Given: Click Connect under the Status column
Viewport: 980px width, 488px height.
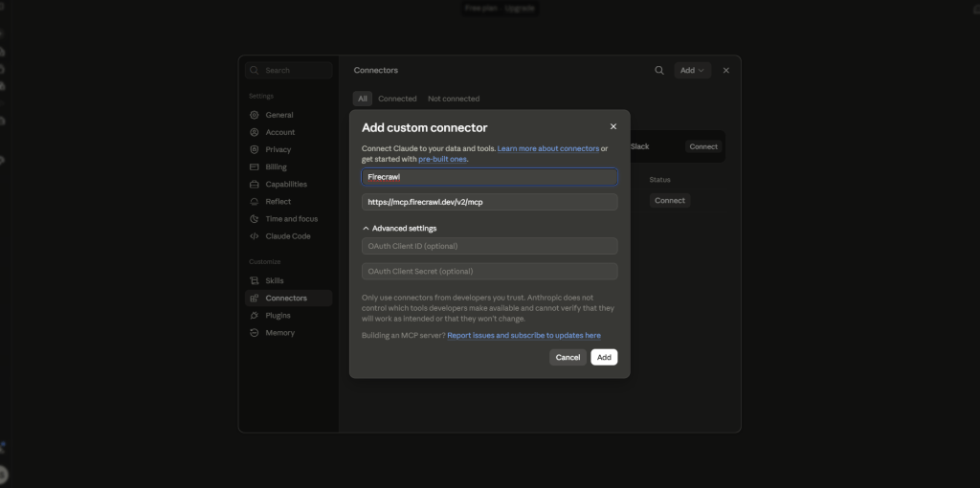Looking at the screenshot, I should click(669, 201).
